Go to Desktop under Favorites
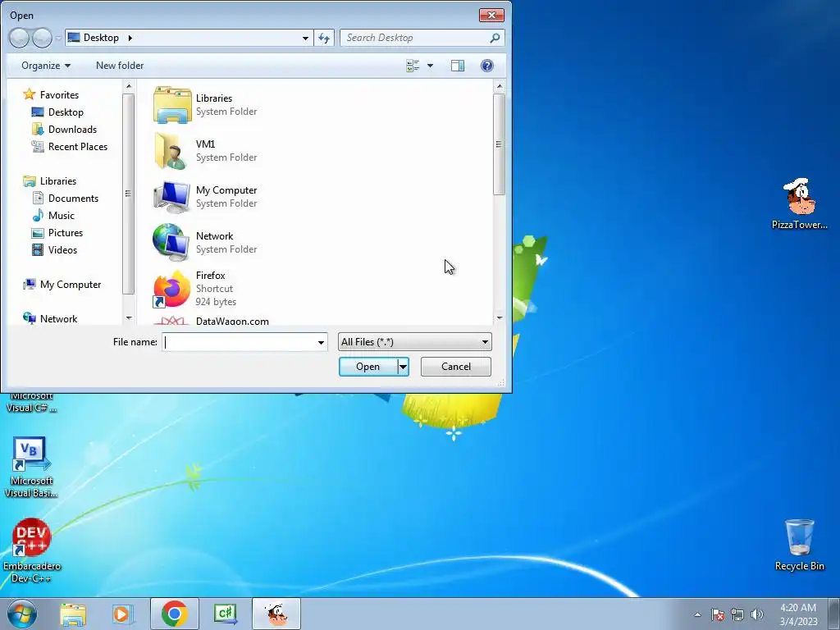The image size is (840, 630). pyautogui.click(x=66, y=112)
